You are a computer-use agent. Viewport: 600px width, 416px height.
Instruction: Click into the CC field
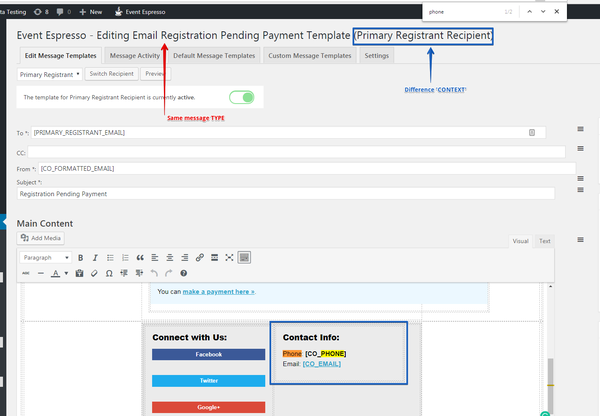tap(296, 152)
